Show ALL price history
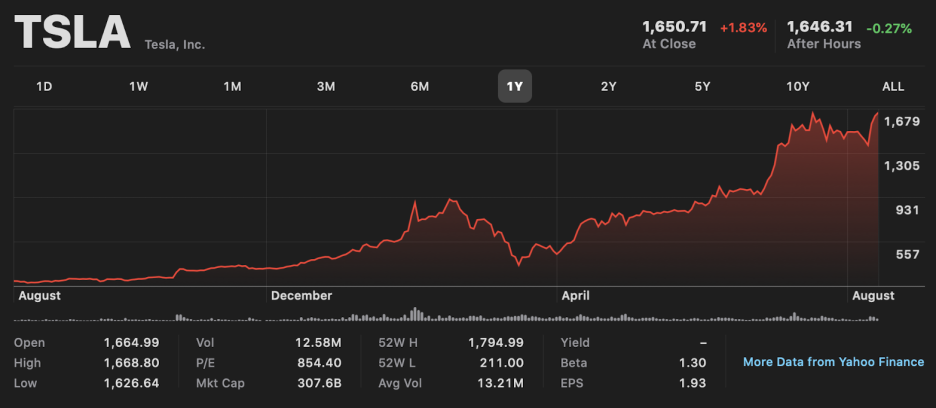This screenshot has width=936, height=408. click(x=893, y=87)
